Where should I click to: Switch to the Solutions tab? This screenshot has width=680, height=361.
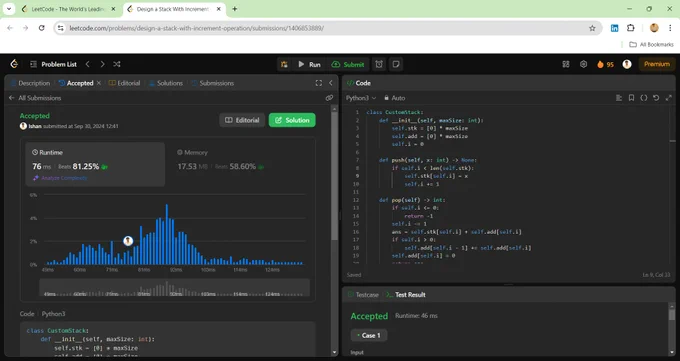166,83
